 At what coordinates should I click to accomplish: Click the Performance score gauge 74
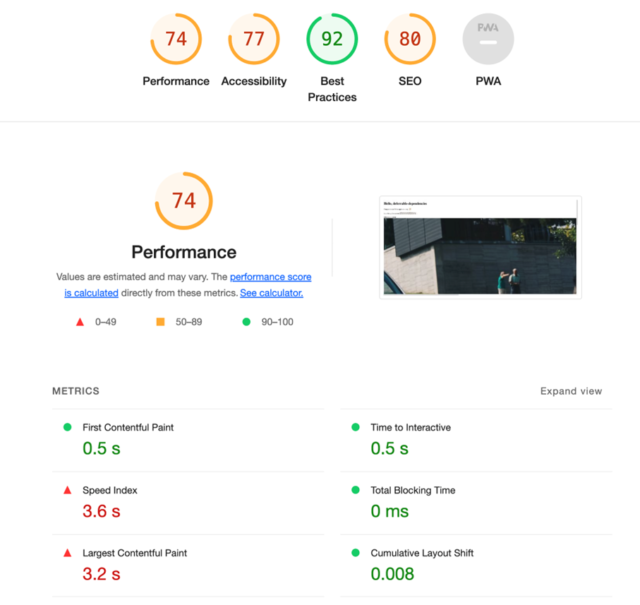tap(176, 40)
